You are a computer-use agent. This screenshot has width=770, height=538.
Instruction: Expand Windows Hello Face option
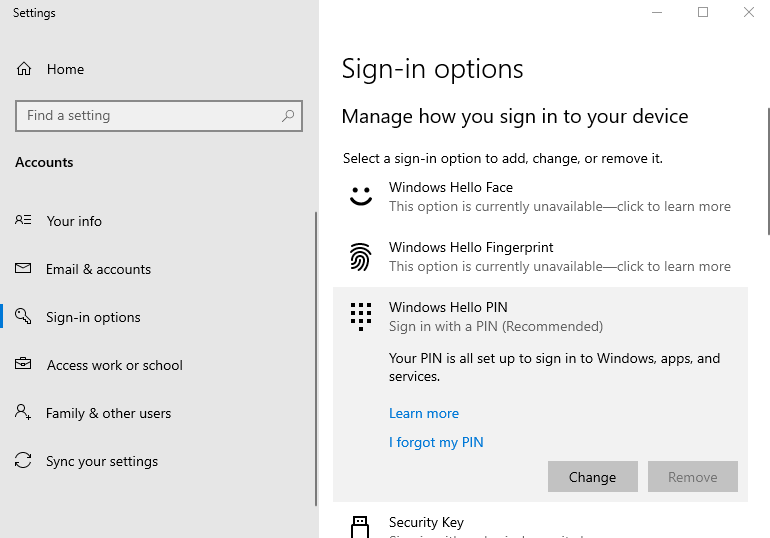(540, 197)
